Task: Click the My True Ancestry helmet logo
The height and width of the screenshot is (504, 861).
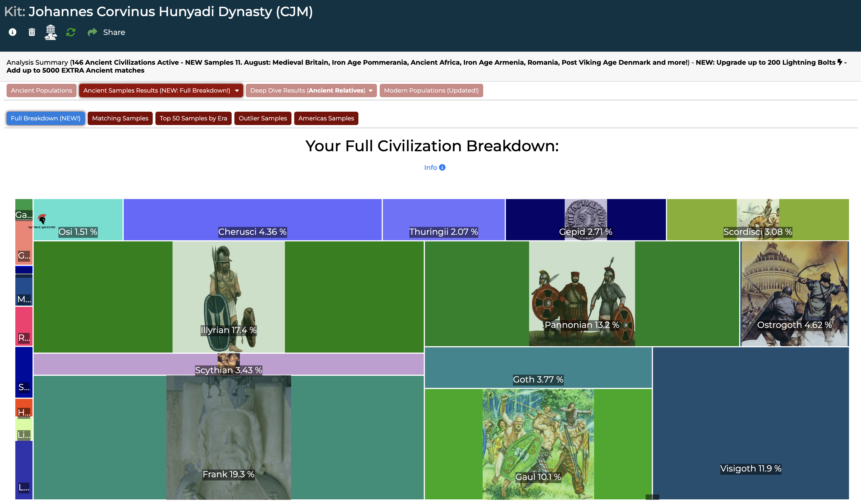Action: pos(42,221)
